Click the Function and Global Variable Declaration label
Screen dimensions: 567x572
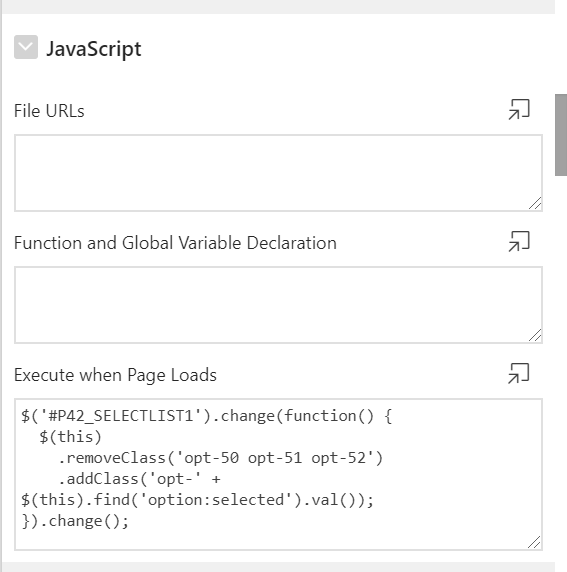tap(175, 243)
